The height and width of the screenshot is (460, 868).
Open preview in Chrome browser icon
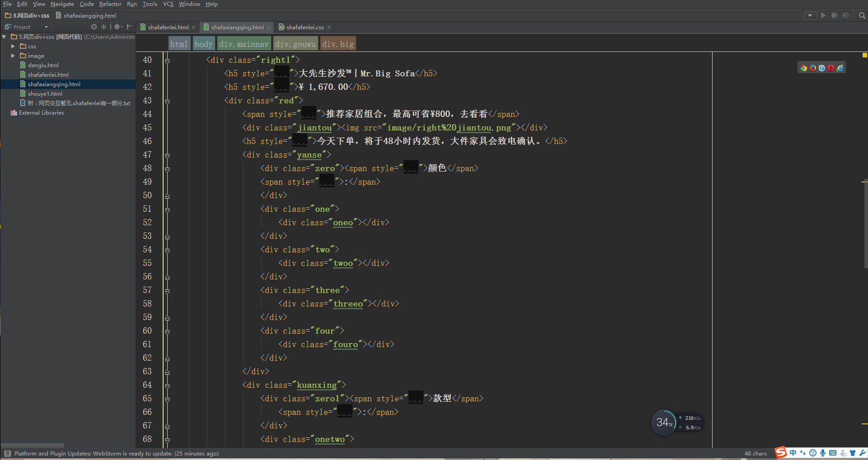804,68
